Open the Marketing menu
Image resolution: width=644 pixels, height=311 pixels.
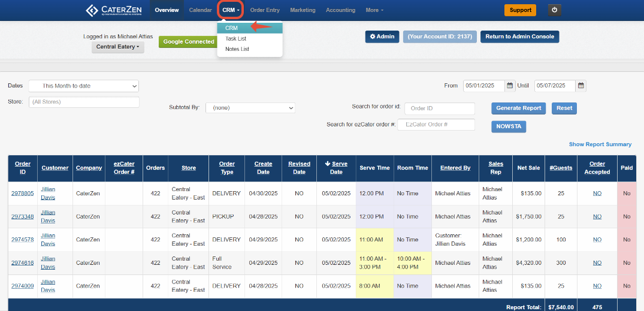pyautogui.click(x=303, y=10)
